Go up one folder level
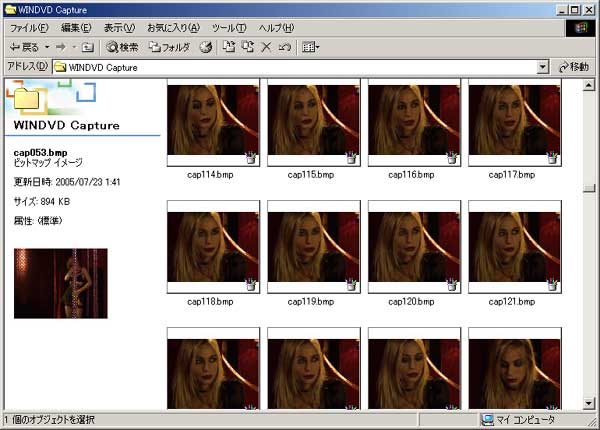The height and width of the screenshot is (430, 600). tap(88, 47)
